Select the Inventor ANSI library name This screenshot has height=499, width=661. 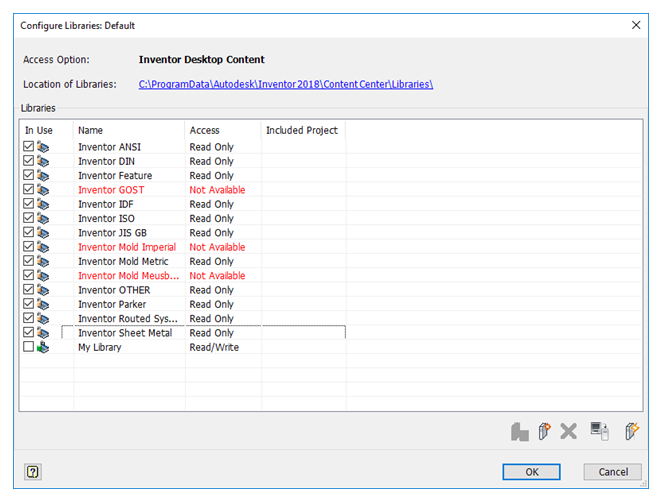pyautogui.click(x=110, y=147)
